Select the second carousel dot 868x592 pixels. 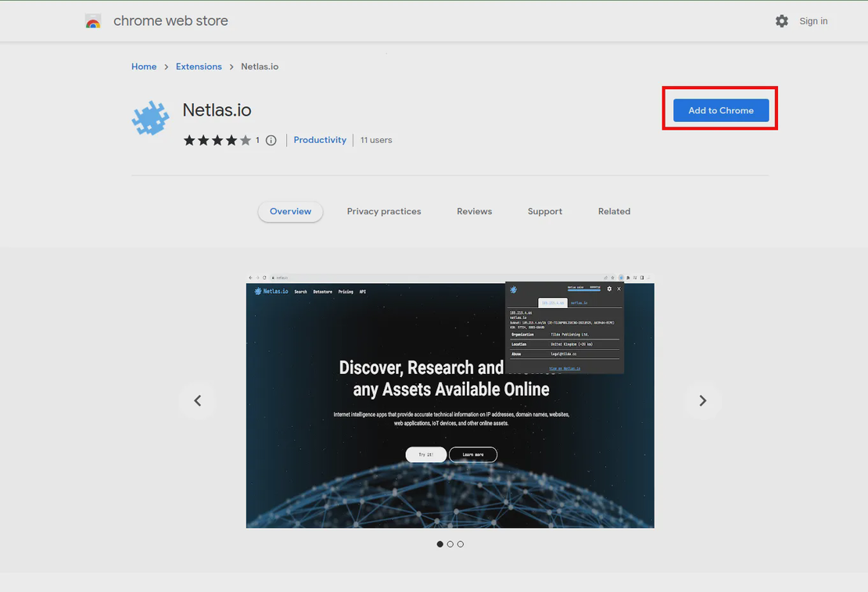[450, 544]
